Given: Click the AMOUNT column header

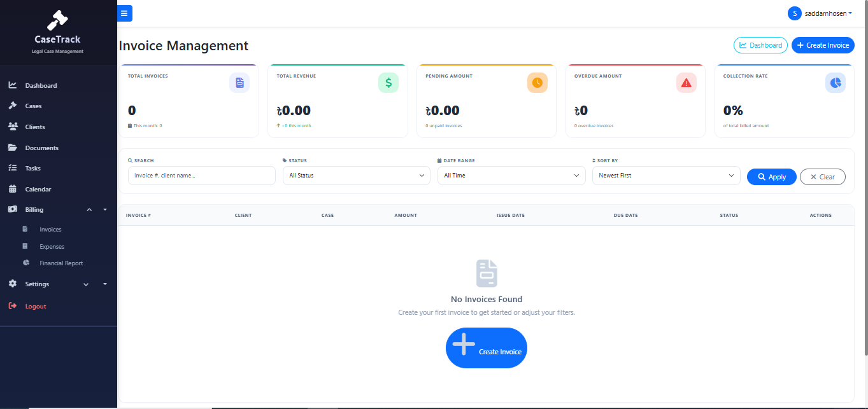Looking at the screenshot, I should (406, 216).
